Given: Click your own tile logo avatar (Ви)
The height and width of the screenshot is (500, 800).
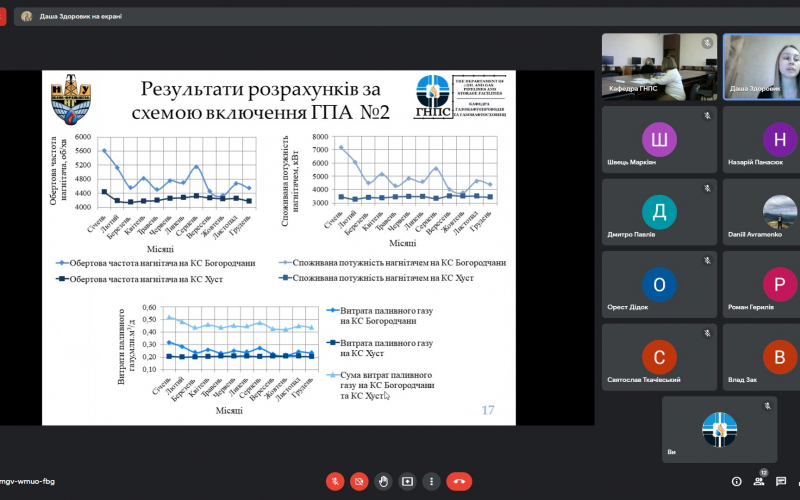Looking at the screenshot, I should point(719,430).
